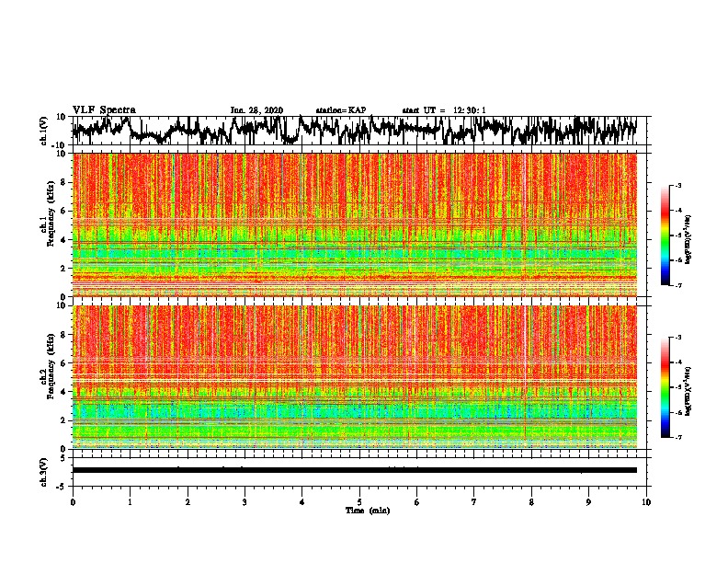The width and height of the screenshot is (728, 563).
Task: Click the "VLF Spectra" plot title
Action: point(104,110)
